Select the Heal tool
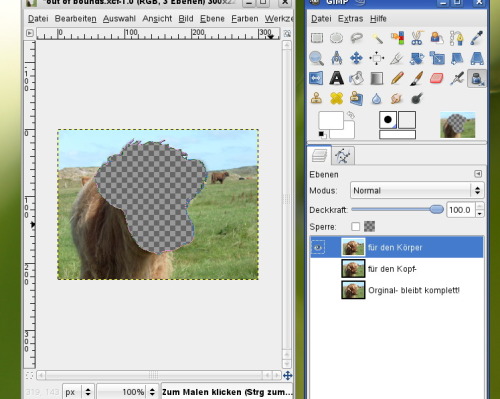The width and height of the screenshot is (500, 399). tap(337, 99)
